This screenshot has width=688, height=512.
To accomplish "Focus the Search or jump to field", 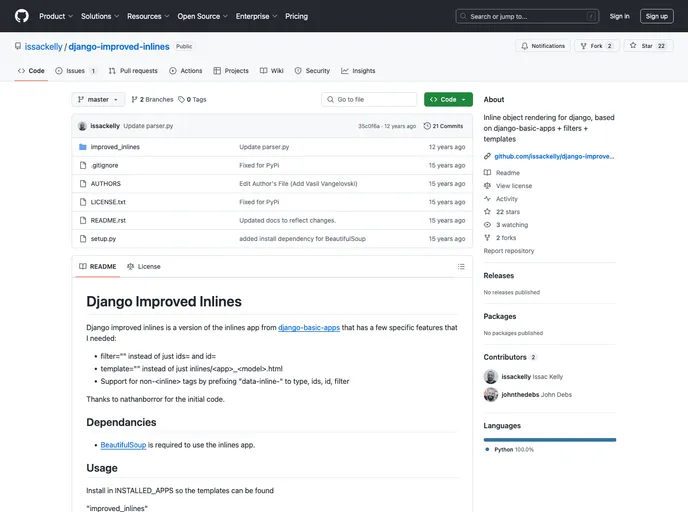I will [x=527, y=16].
